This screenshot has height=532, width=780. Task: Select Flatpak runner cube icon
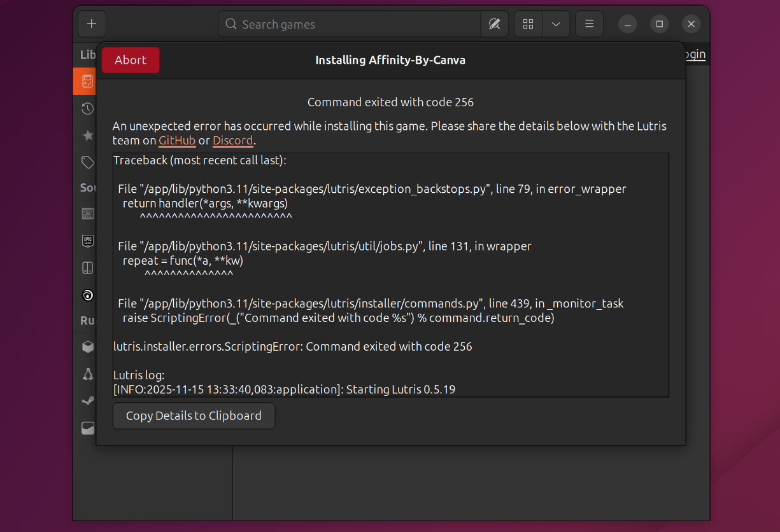pyautogui.click(x=88, y=347)
